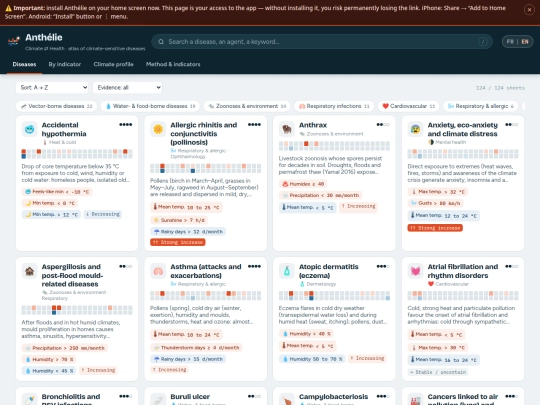Click evidence dots on Allergic rhinitis card
The image size is (540, 405).
(x=254, y=125)
